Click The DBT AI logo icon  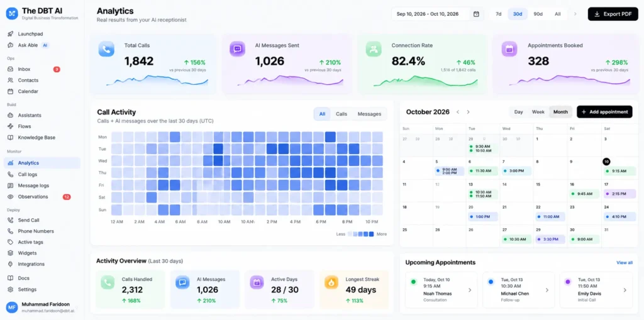(12, 13)
